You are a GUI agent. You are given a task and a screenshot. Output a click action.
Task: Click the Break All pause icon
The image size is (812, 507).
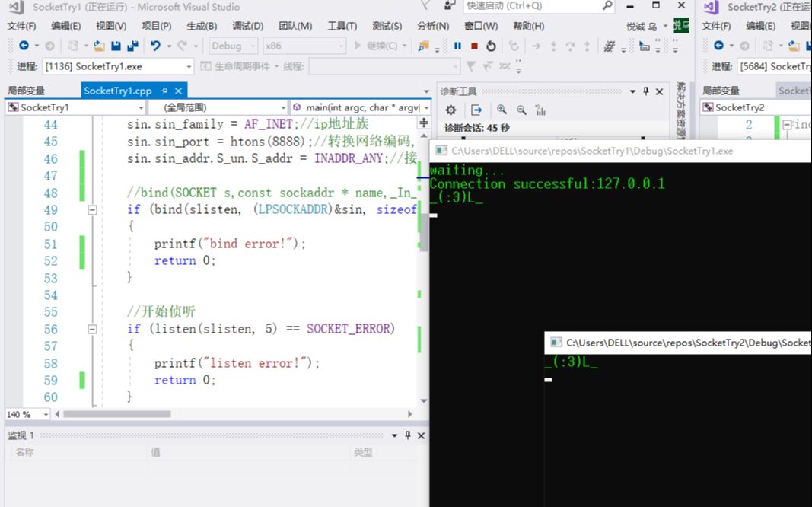[457, 46]
